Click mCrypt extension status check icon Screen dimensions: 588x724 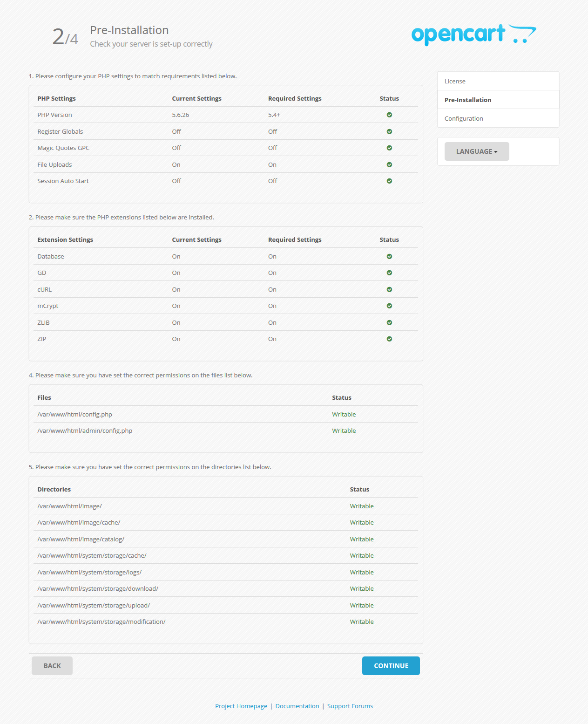389,306
